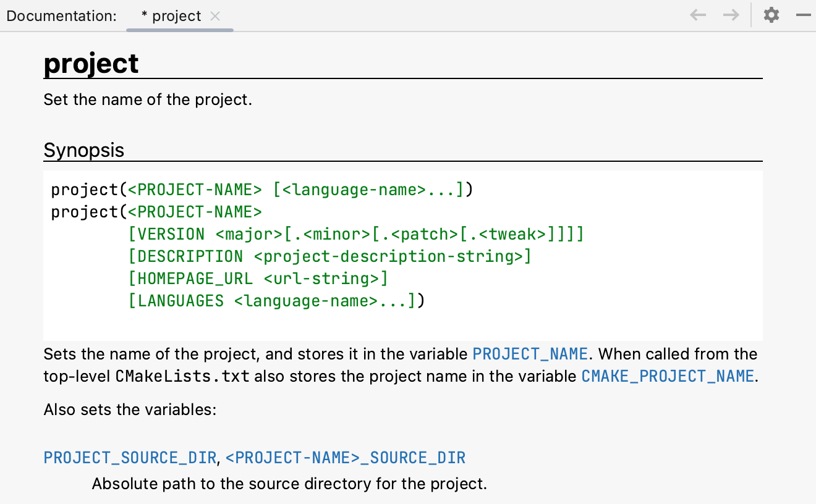Click the "project" page heading
Image resolution: width=816 pixels, height=504 pixels.
click(x=91, y=63)
